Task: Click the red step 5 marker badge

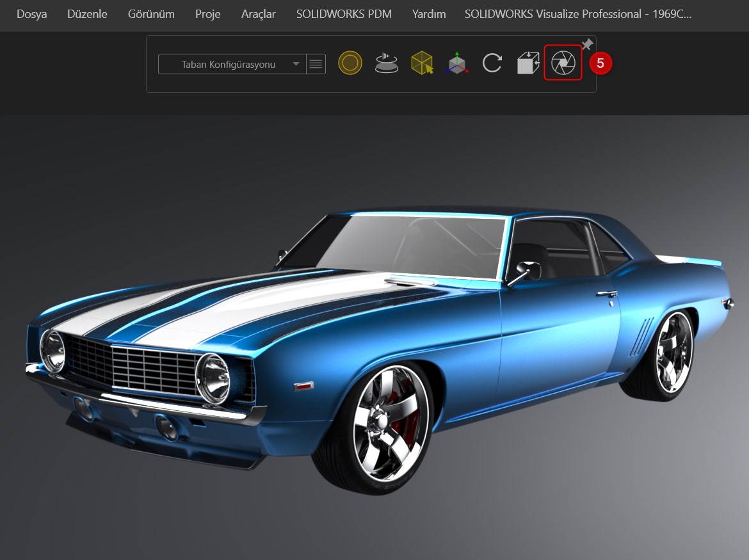Action: [x=600, y=63]
